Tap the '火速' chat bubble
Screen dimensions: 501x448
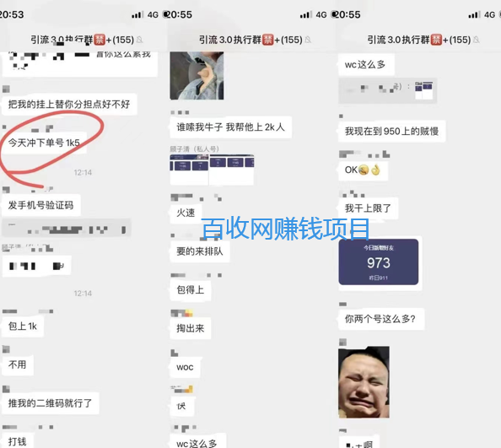point(186,213)
